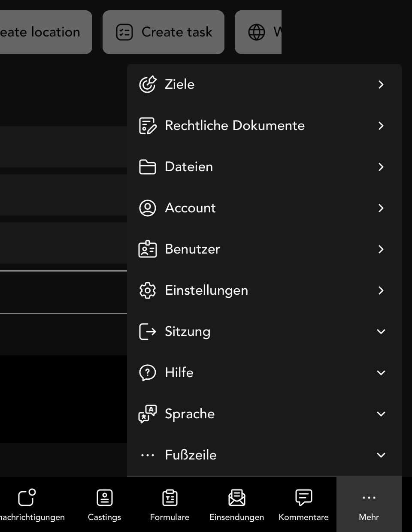Open the Einsendungen tab label
412x532 pixels.
click(236, 517)
